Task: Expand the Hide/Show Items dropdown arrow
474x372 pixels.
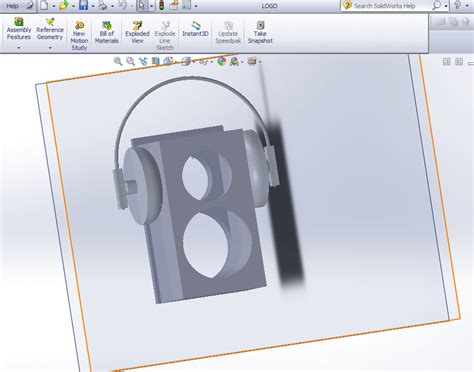Action: (211, 62)
